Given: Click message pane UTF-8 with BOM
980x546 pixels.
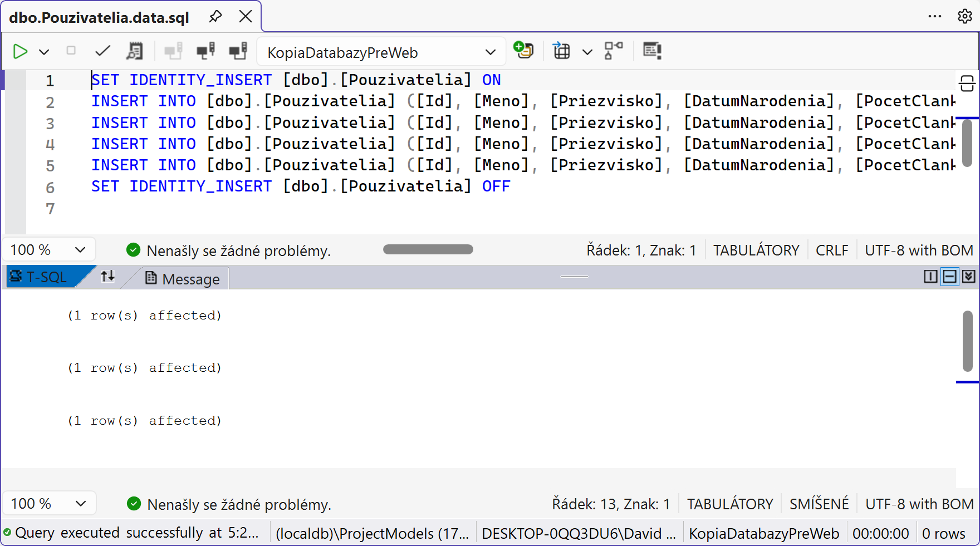Looking at the screenshot, I should pyautogui.click(x=919, y=504).
